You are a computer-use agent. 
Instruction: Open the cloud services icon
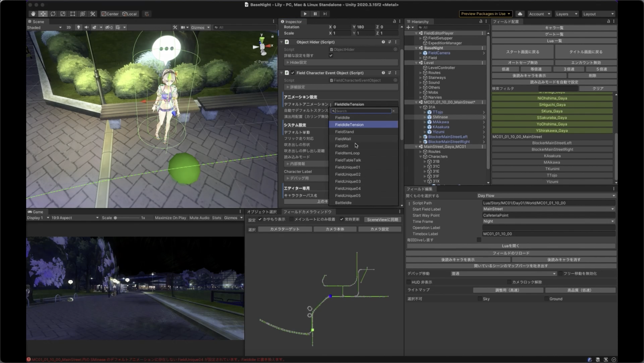tap(520, 14)
